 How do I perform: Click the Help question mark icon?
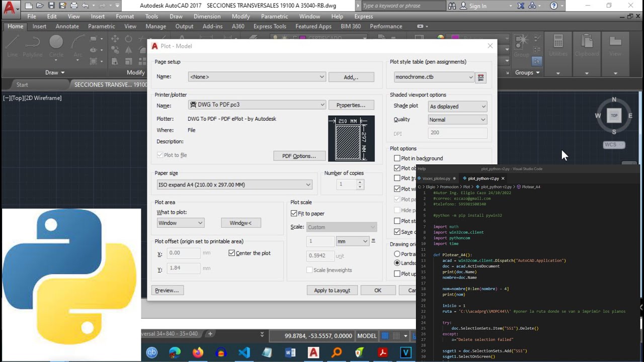(x=554, y=6)
